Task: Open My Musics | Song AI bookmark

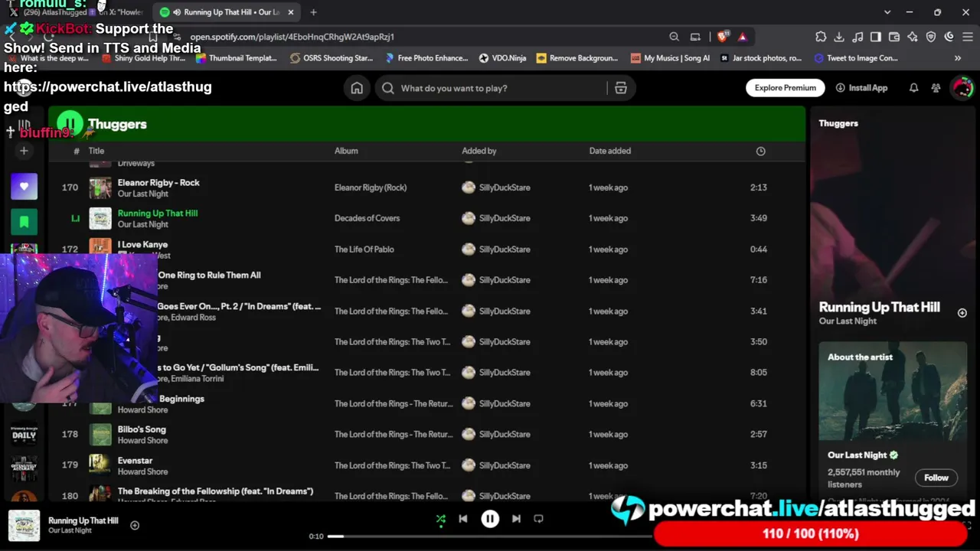Action: tap(671, 58)
